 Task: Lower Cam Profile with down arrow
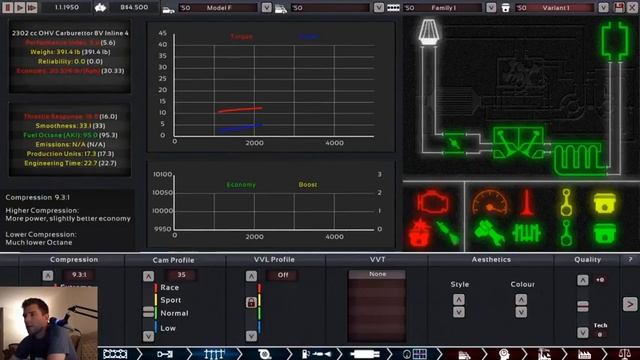click(148, 336)
